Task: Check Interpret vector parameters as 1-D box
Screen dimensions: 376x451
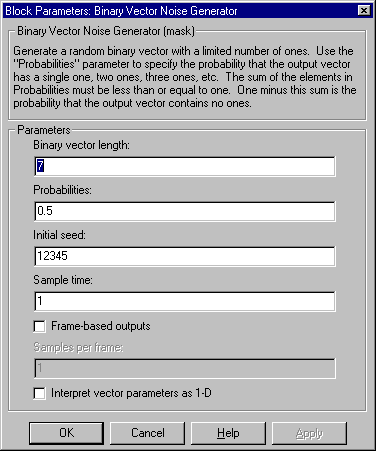Action: [40, 393]
